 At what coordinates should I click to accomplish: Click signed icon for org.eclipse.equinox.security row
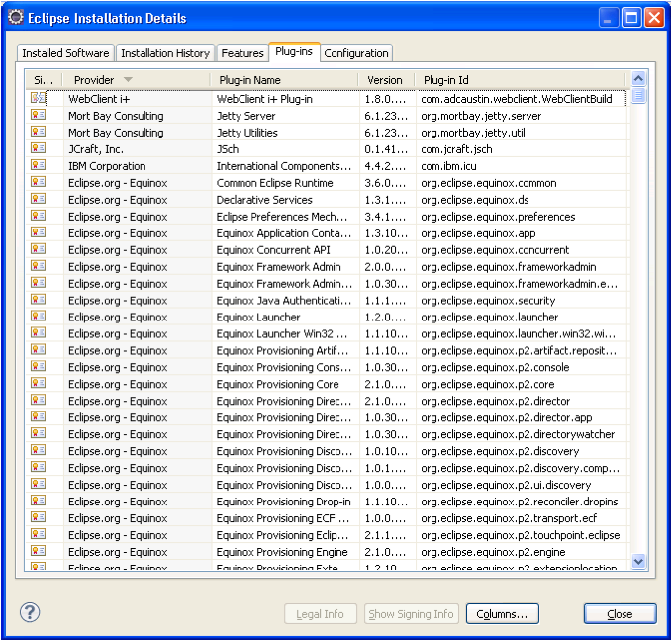[x=38, y=300]
